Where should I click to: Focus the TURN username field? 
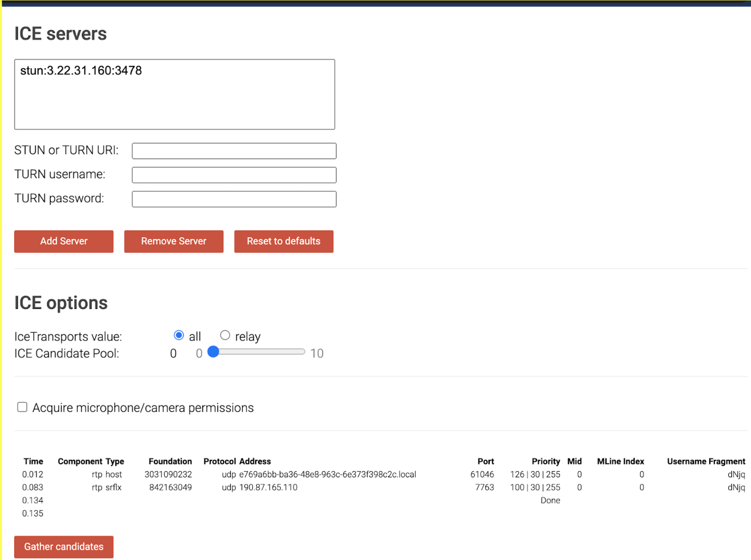(x=234, y=175)
